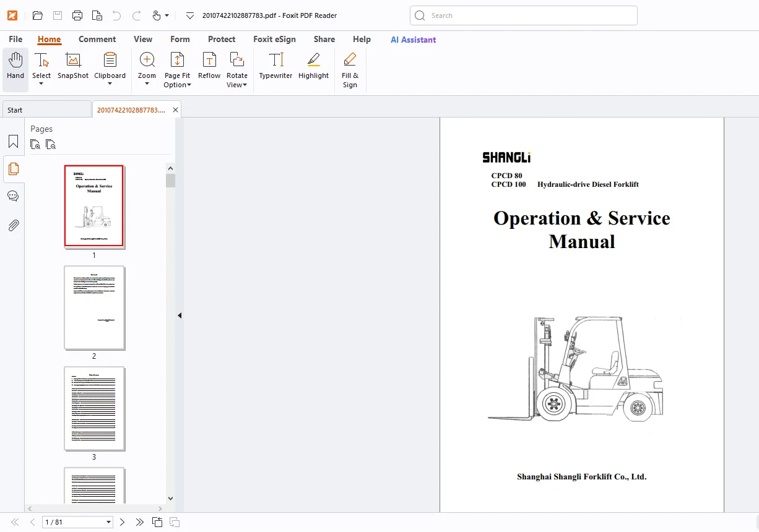Image resolution: width=759 pixels, height=532 pixels.
Task: Click the create PDF page icon in the quick access bar
Action: click(97, 15)
